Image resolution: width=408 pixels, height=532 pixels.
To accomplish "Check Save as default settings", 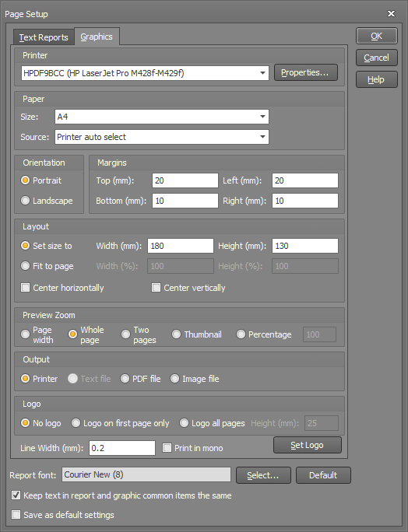I will [x=16, y=515].
